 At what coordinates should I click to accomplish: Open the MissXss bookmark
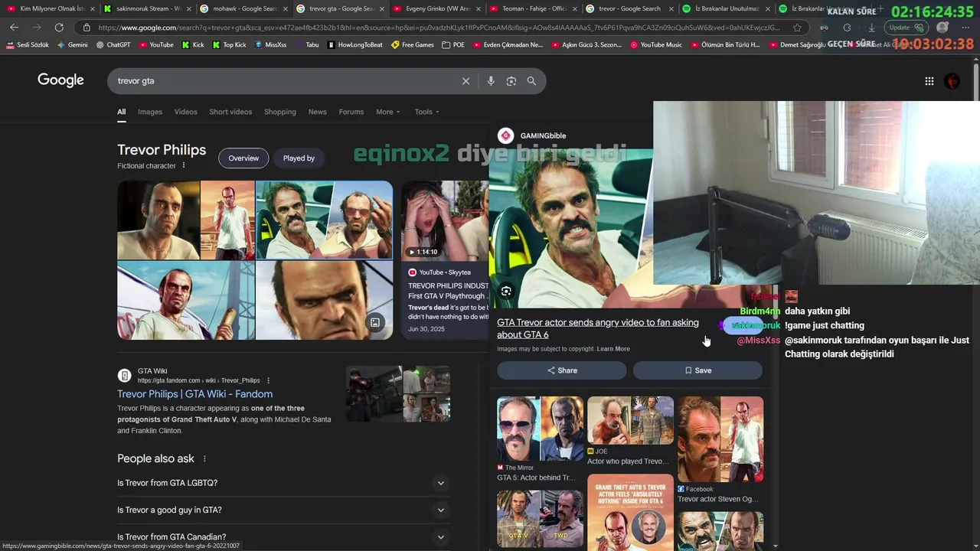click(270, 45)
